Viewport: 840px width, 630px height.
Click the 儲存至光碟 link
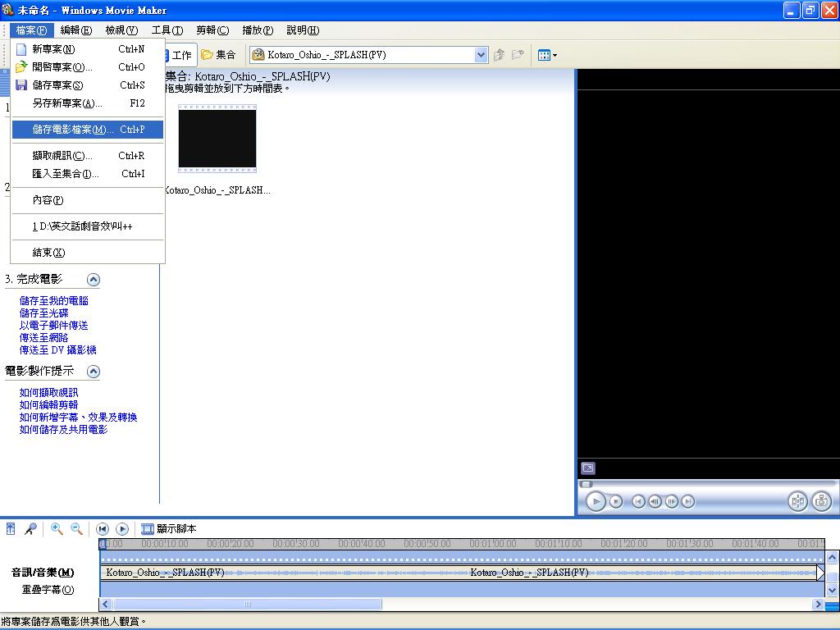44,313
